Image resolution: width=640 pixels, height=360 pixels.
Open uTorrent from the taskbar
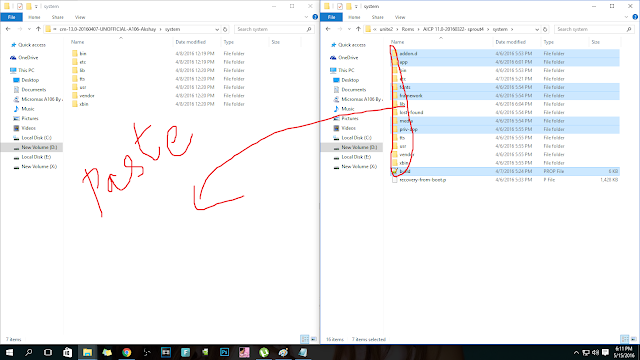[264, 352]
